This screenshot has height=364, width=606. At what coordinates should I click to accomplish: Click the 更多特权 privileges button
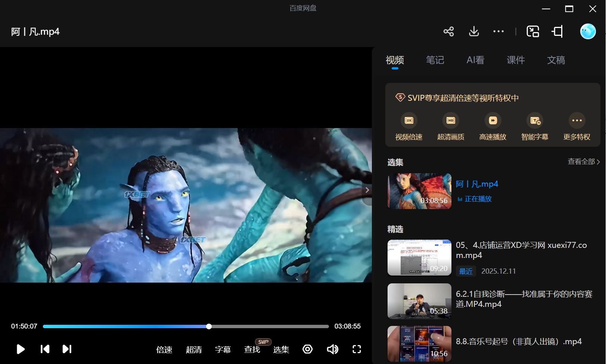(577, 127)
